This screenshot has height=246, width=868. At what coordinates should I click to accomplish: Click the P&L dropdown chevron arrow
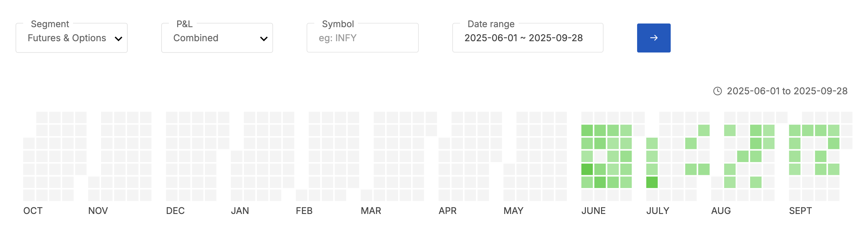click(x=264, y=39)
